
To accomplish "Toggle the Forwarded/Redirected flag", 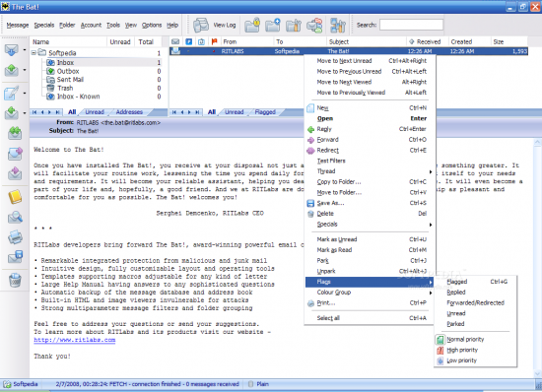I will coord(476,303).
